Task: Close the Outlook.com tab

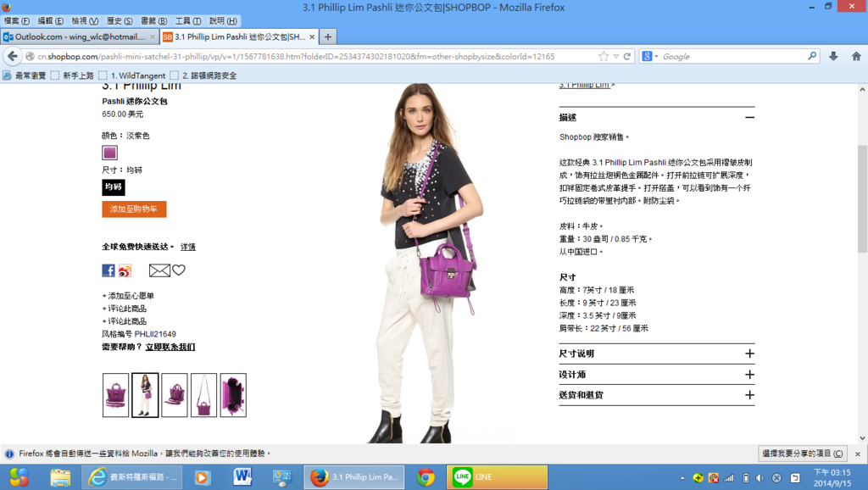Action: (x=153, y=36)
